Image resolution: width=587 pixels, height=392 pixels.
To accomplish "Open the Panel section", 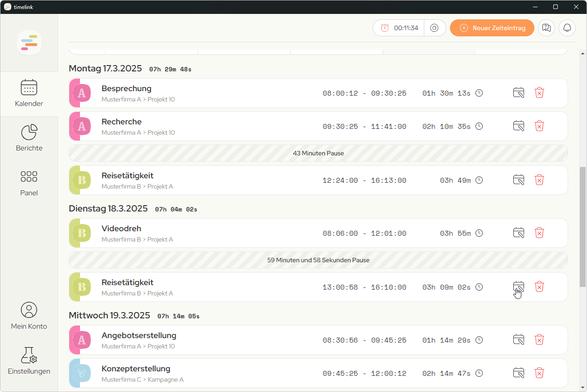I will (29, 183).
